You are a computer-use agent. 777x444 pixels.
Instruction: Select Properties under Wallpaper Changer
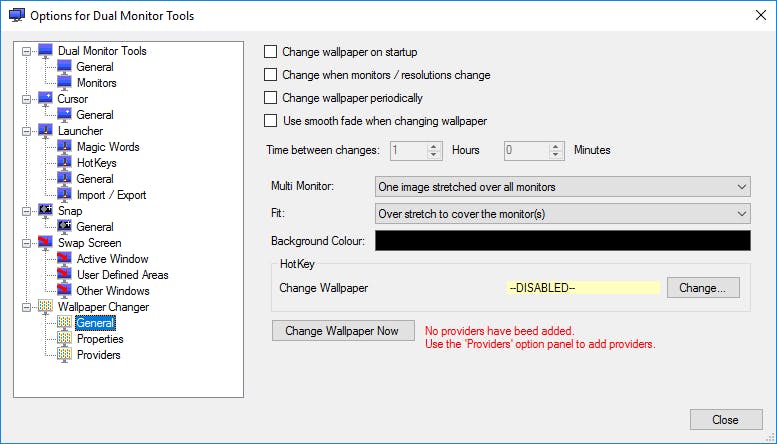coord(100,339)
